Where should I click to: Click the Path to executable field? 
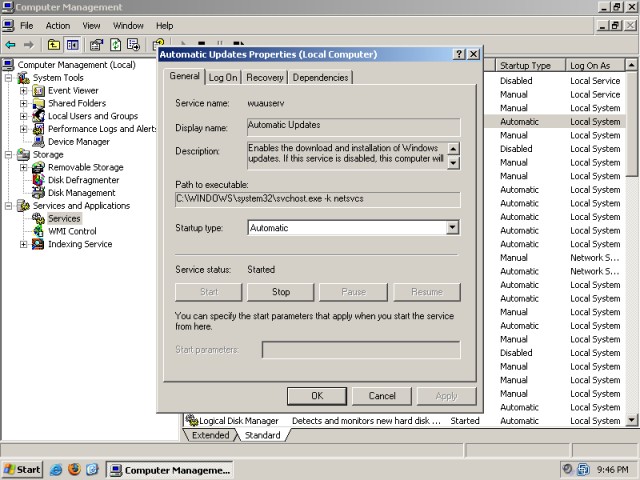(x=318, y=200)
